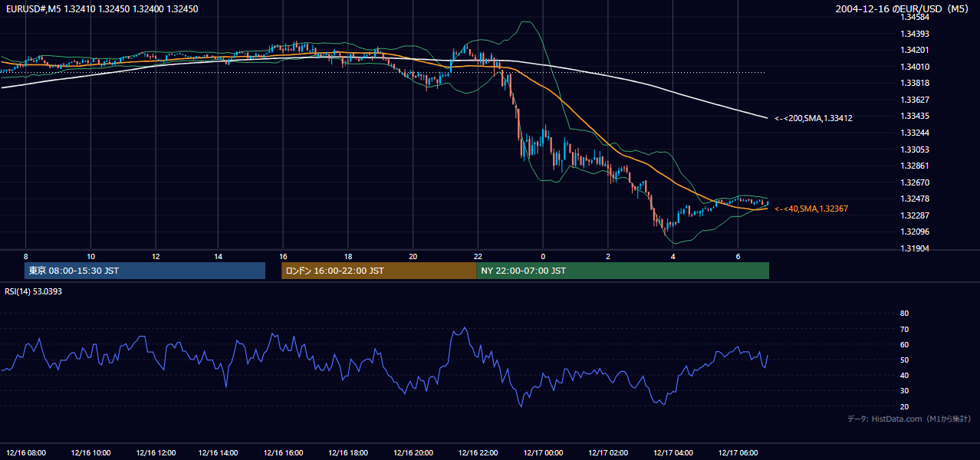Click the EURUSD#,M5 symbol header text
The height and width of the screenshot is (460, 980).
pos(100,9)
